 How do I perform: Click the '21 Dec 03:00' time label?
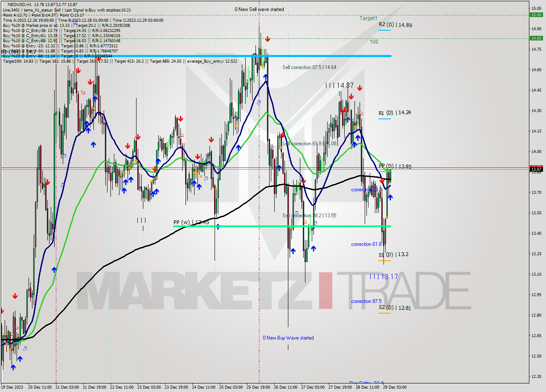click(67, 387)
